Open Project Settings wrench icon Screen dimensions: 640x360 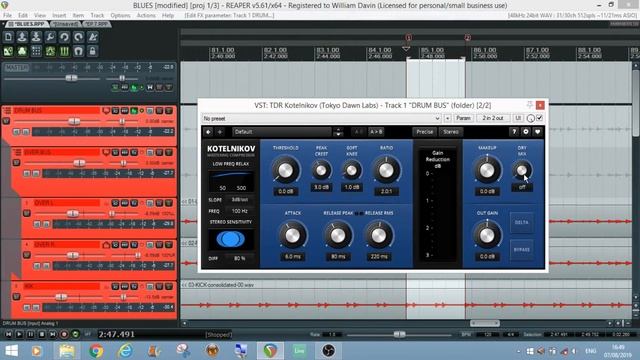(50, 37)
